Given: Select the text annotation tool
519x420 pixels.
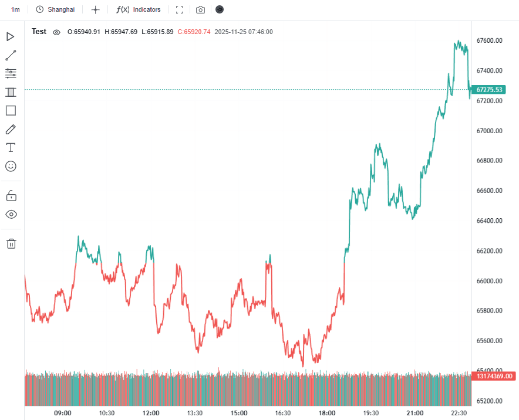Looking at the screenshot, I should pyautogui.click(x=11, y=147).
